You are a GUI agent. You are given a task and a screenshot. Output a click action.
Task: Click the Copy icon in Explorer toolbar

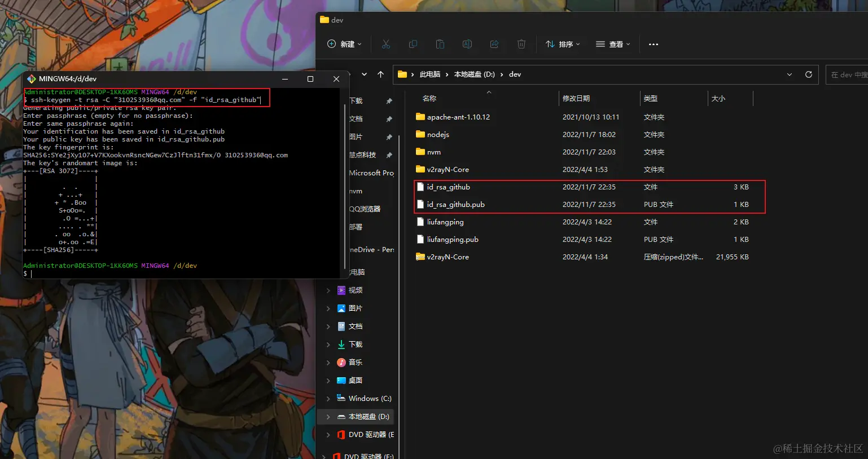[413, 44]
